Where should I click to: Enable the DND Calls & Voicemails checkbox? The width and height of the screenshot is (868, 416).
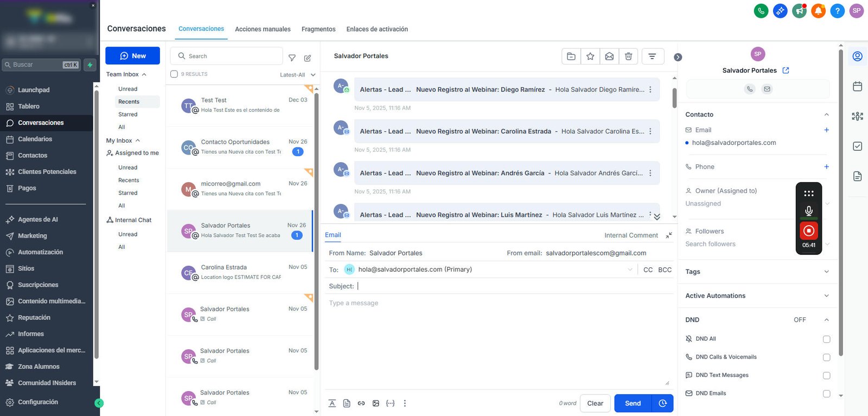point(827,357)
